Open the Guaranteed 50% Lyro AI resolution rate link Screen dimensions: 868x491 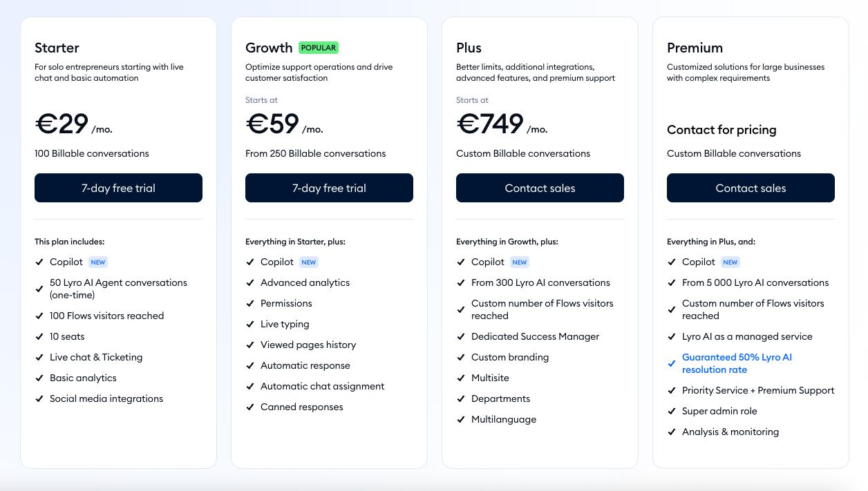[737, 363]
